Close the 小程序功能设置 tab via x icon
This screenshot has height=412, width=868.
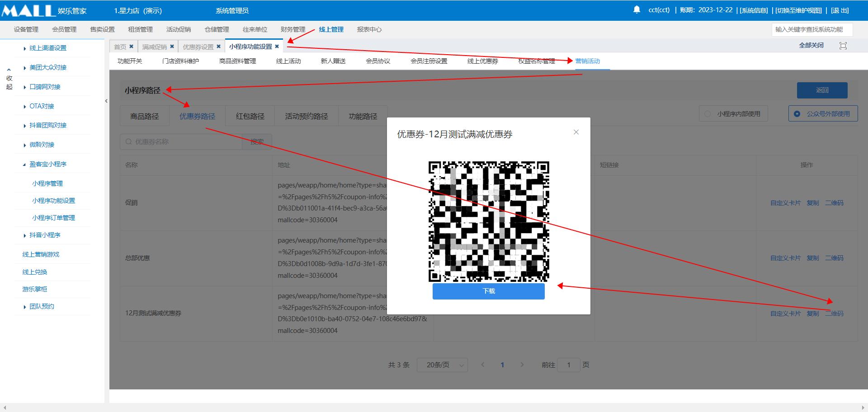[x=277, y=47]
